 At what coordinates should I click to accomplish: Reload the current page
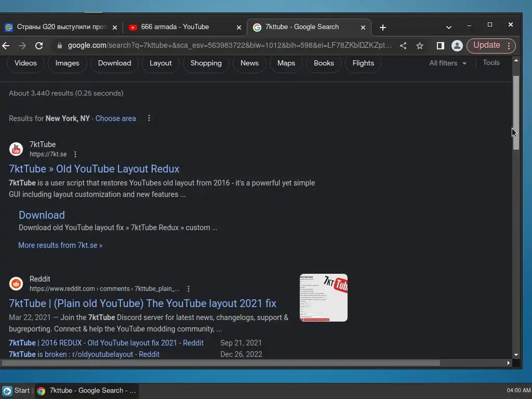pyautogui.click(x=39, y=46)
